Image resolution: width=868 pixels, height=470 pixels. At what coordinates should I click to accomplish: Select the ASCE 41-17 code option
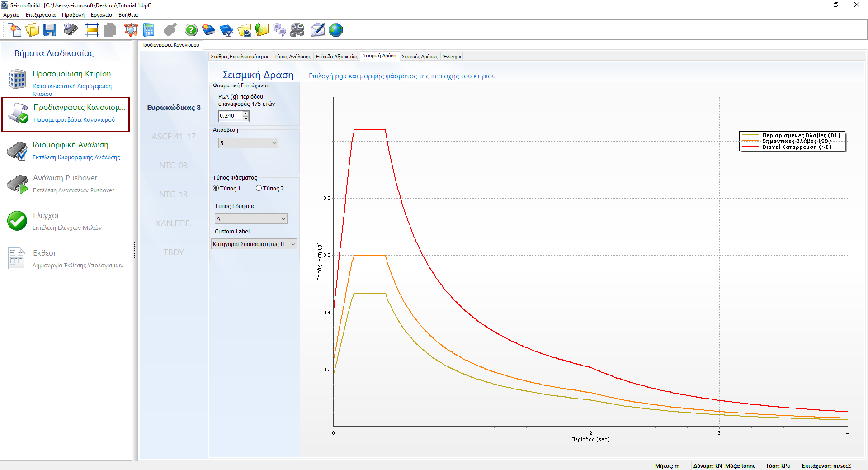[174, 137]
